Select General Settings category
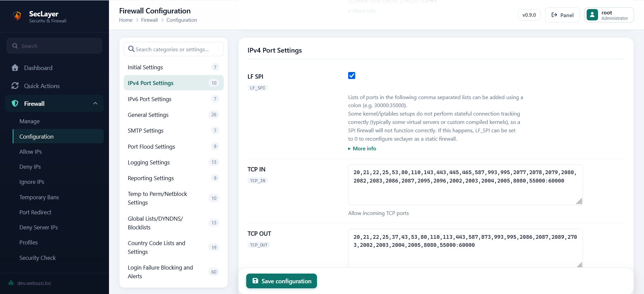 173,115
